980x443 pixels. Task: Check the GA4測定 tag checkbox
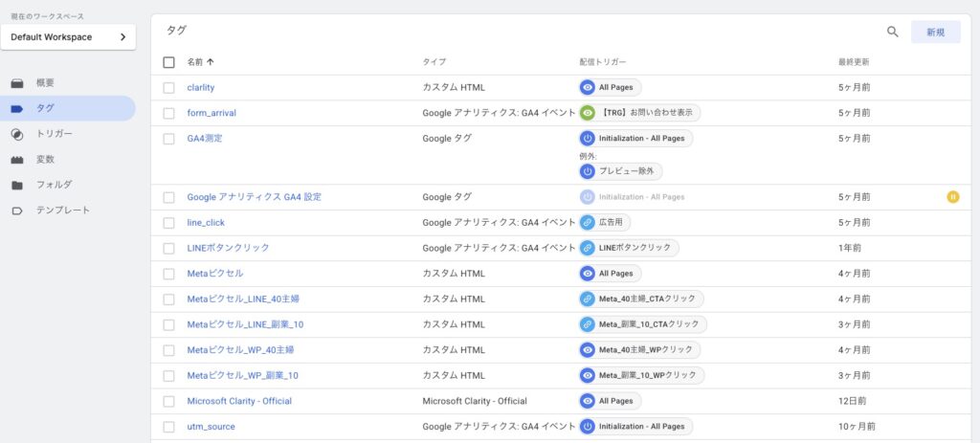[168, 139]
